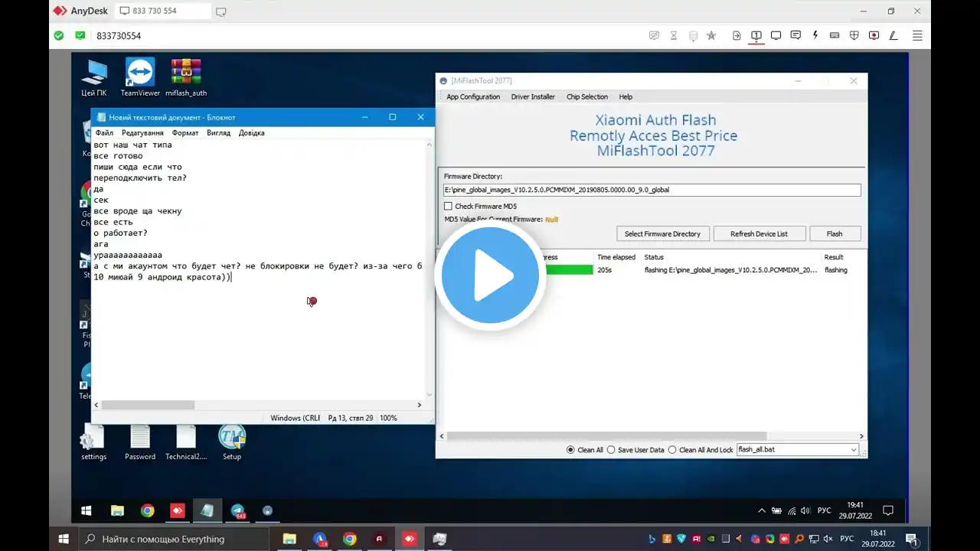Screen dimensions: 980x551
Task: Play the video with the big play button
Action: pyautogui.click(x=490, y=276)
